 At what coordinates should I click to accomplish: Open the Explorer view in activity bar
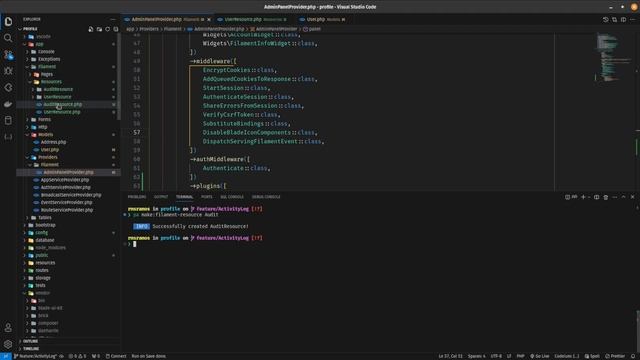click(8, 22)
